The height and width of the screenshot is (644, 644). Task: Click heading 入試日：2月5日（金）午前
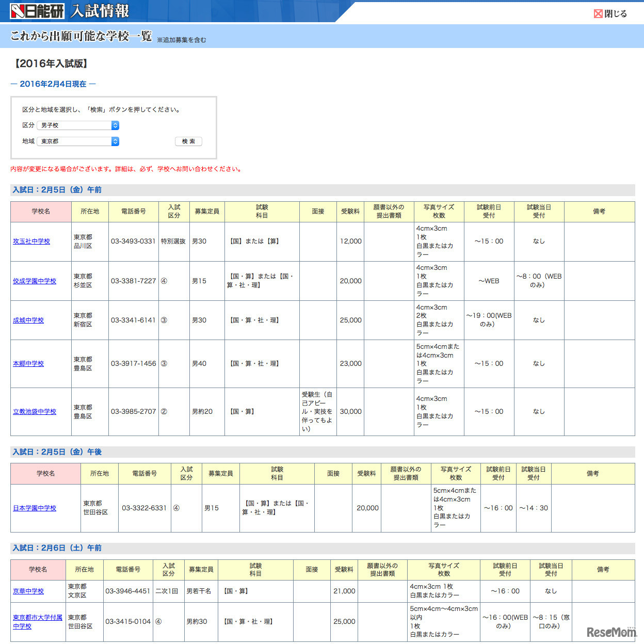coord(57,190)
